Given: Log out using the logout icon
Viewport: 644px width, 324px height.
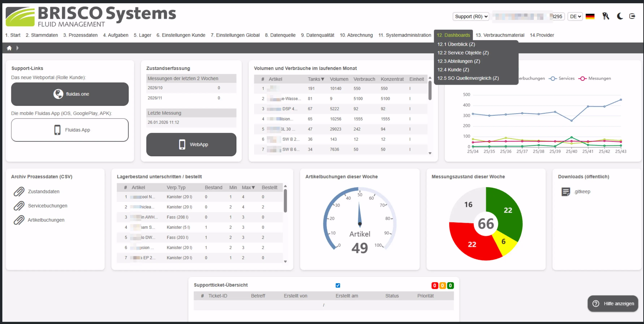Looking at the screenshot, I should [x=632, y=16].
